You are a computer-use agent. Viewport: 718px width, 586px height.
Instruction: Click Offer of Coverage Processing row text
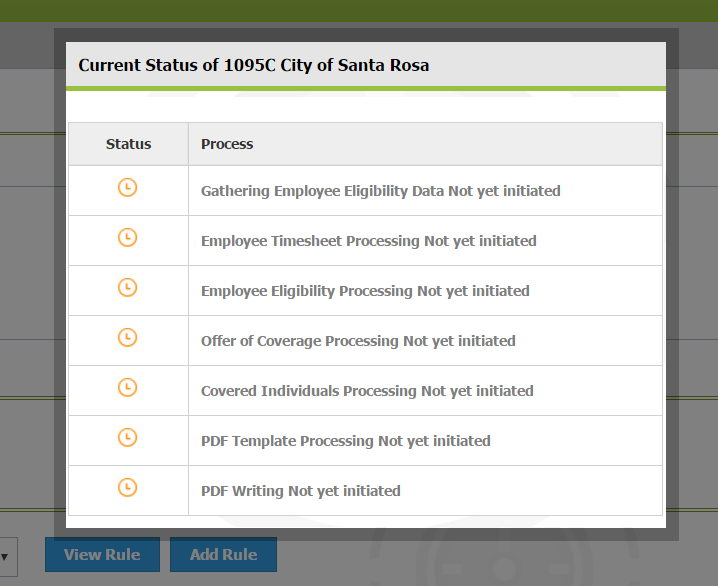pos(358,341)
